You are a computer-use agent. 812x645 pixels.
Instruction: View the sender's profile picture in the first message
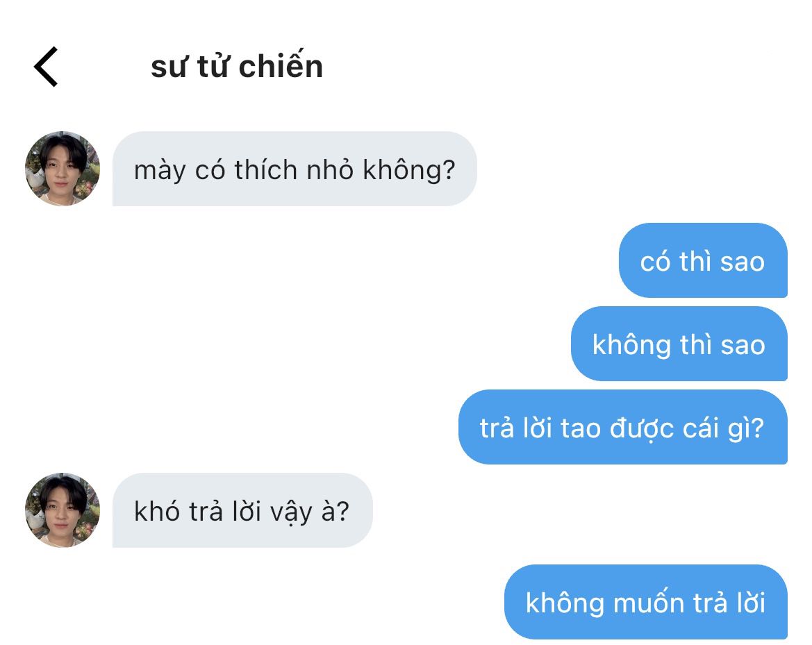point(63,169)
